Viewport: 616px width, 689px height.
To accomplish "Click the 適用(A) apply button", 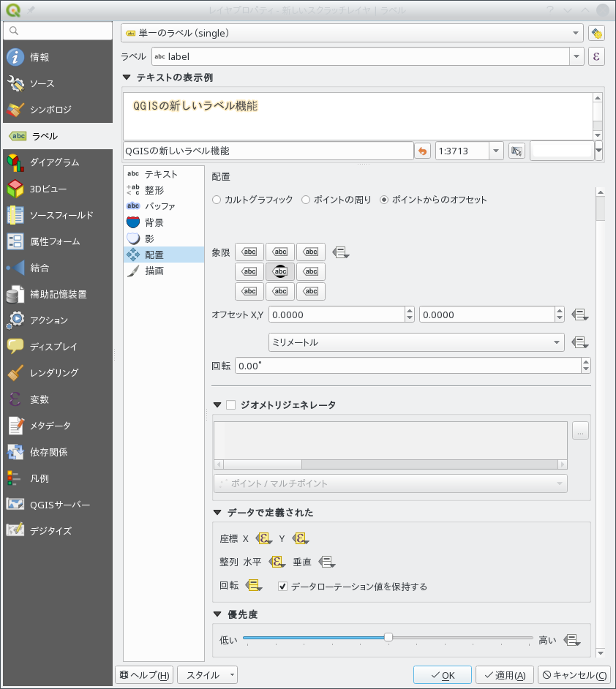I will click(x=505, y=675).
